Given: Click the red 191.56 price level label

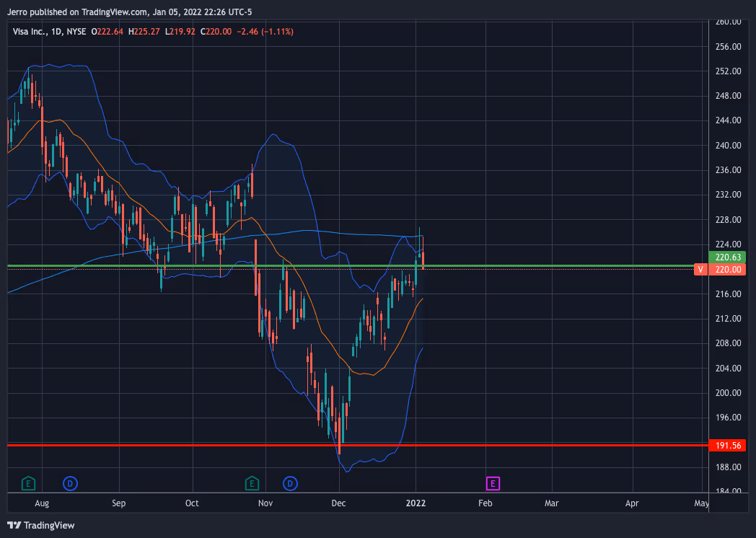Looking at the screenshot, I should (x=729, y=446).
